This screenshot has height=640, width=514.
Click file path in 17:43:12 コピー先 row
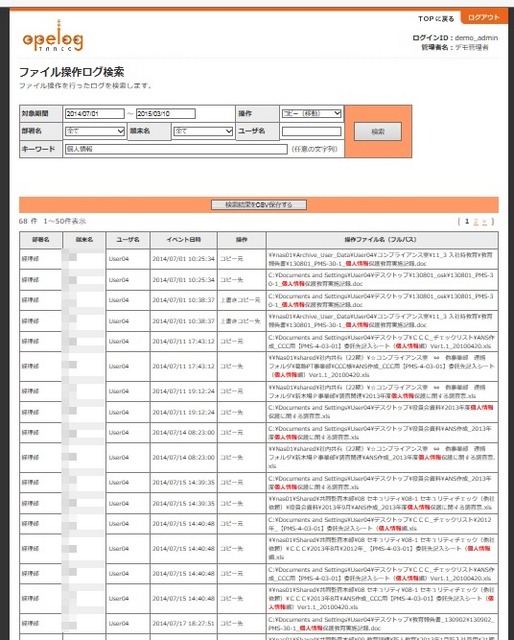(382, 366)
